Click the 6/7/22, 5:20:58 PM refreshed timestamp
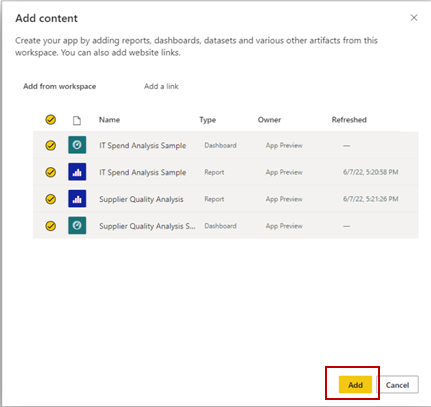This screenshot has height=407, width=431. 371,172
